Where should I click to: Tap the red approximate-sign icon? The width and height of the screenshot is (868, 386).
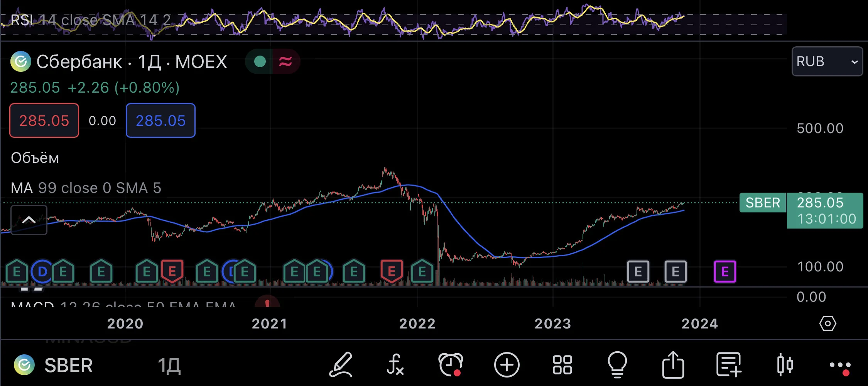tap(286, 61)
